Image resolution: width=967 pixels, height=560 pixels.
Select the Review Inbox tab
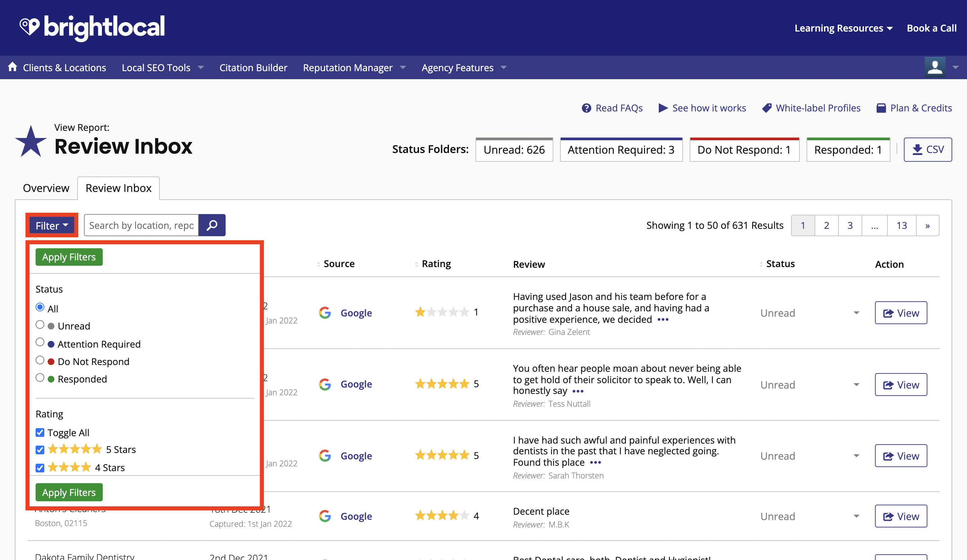pyautogui.click(x=119, y=188)
